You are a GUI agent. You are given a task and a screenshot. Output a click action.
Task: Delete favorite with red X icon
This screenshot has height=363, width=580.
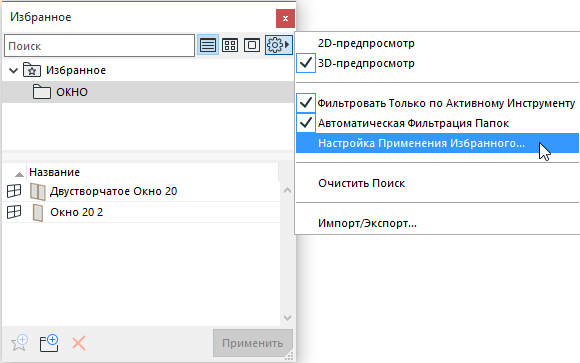(79, 343)
